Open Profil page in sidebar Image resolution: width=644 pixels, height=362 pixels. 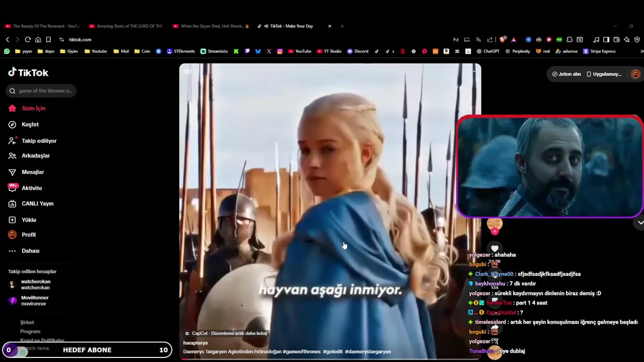tap(22, 235)
